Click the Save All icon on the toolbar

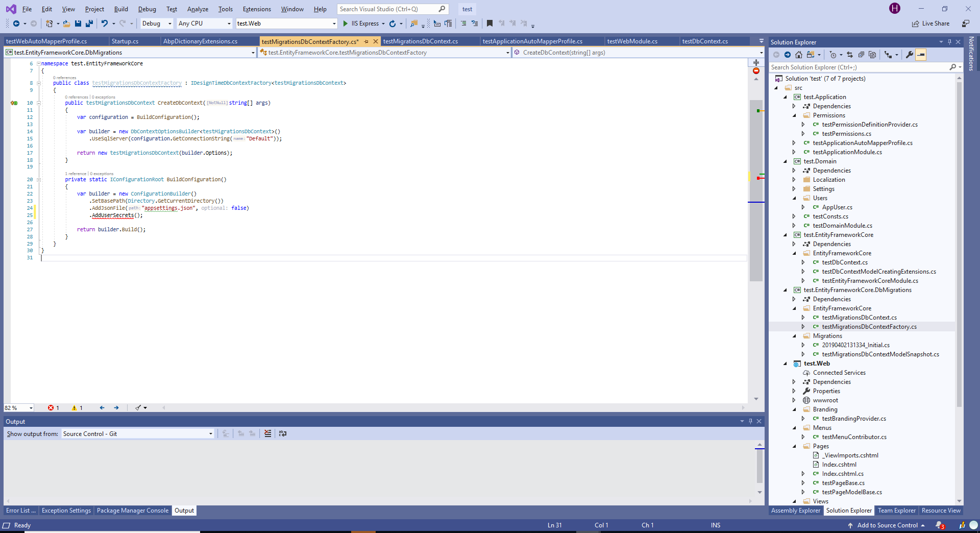coord(89,23)
